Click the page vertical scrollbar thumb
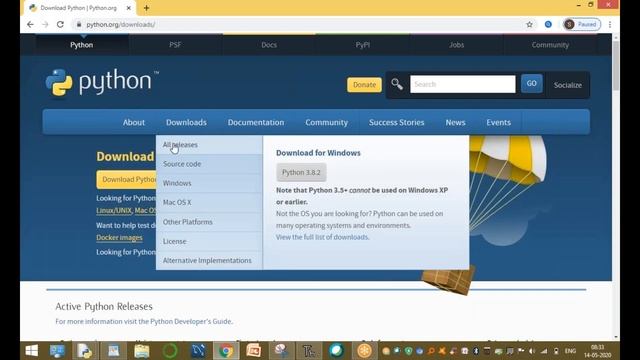Screen dimensions: 640x360 click(616, 65)
